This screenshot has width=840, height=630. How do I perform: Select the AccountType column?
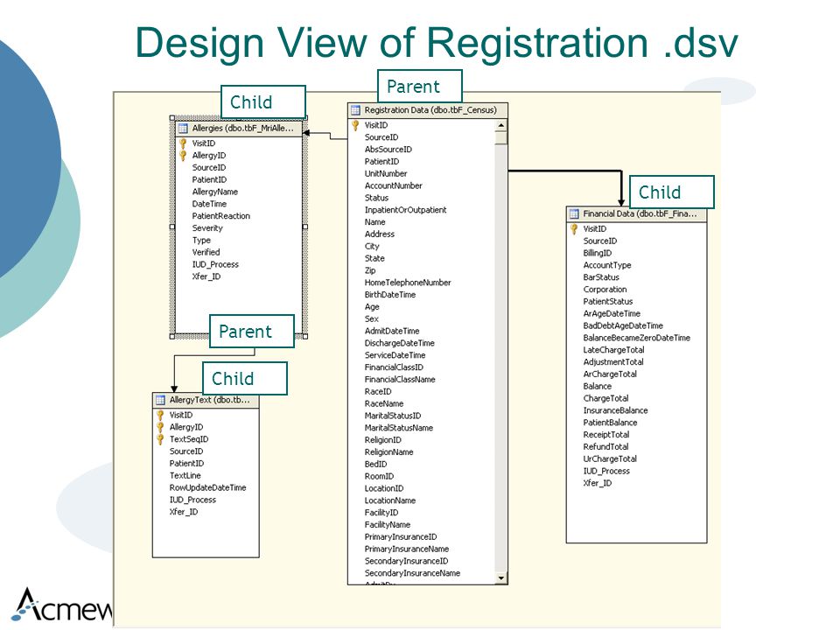point(607,265)
